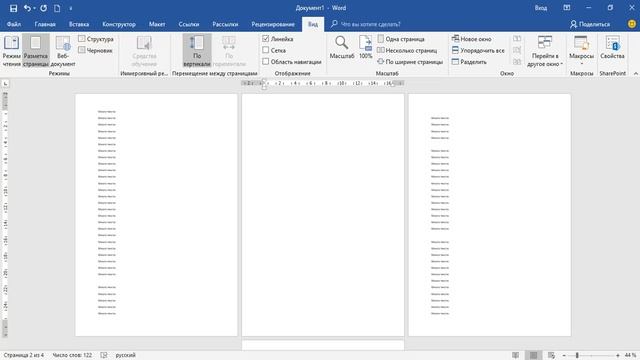The image size is (640, 360).
Task: Set page movement to По вертикали
Action: [197, 51]
